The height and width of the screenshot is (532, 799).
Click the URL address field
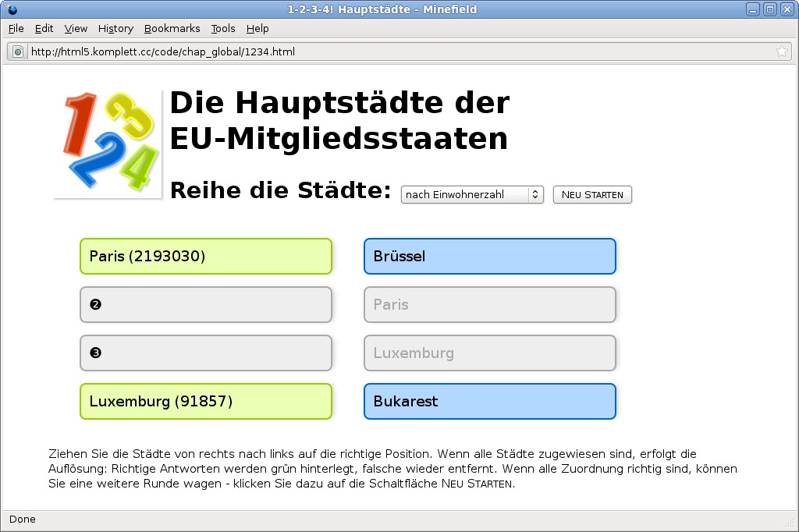[x=390, y=51]
